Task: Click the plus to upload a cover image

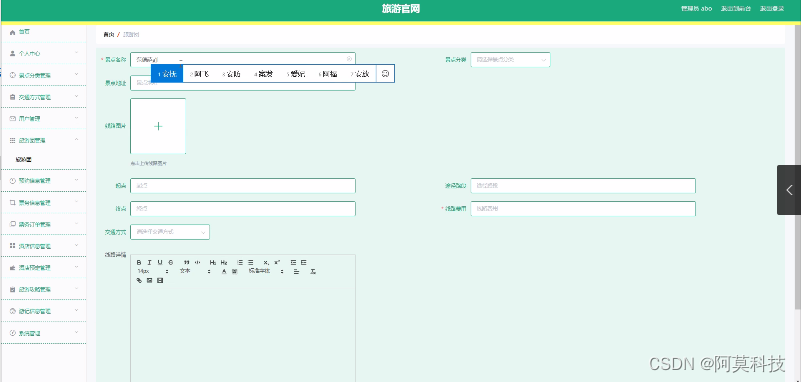Action: coord(158,126)
